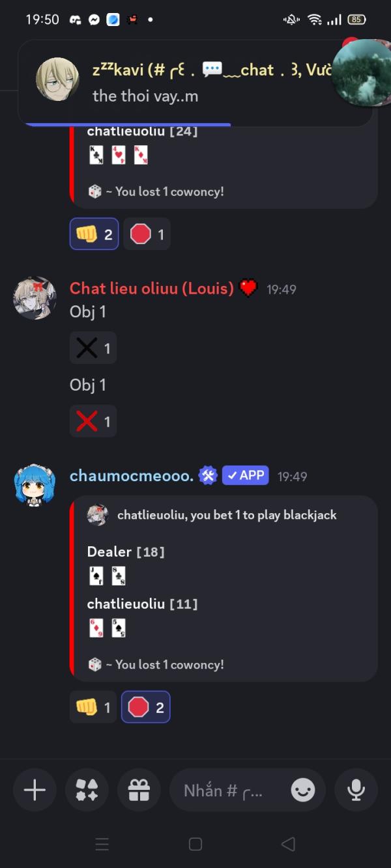Viewport: 391px width, 868px height.
Task: Tap the Android back navigation button
Action: pyautogui.click(x=288, y=844)
